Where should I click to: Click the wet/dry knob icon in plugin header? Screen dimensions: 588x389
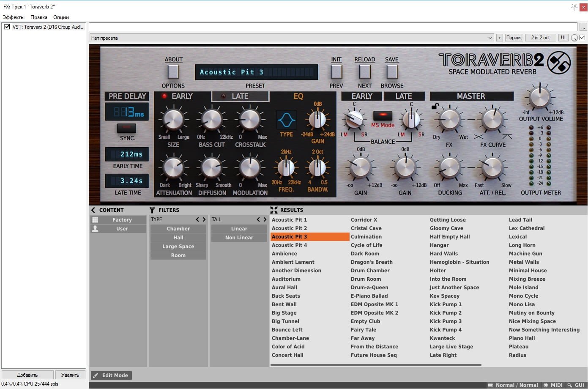click(574, 38)
